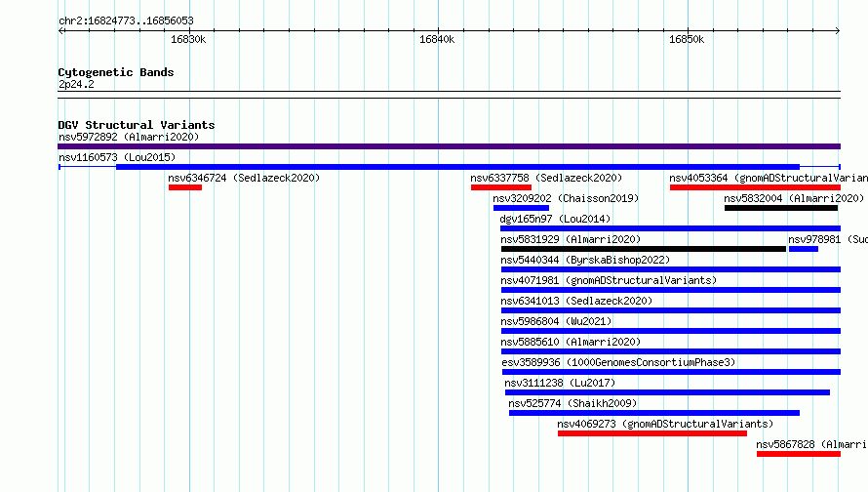Open nsv6346724 (Sedlazeck2020) label
Viewport: 868px width, 492px height.
(244, 178)
